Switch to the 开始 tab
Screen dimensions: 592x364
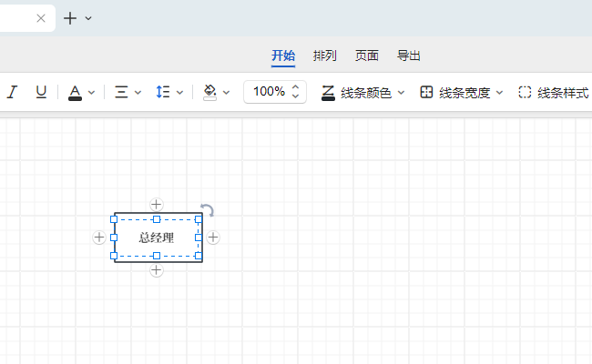coord(283,56)
